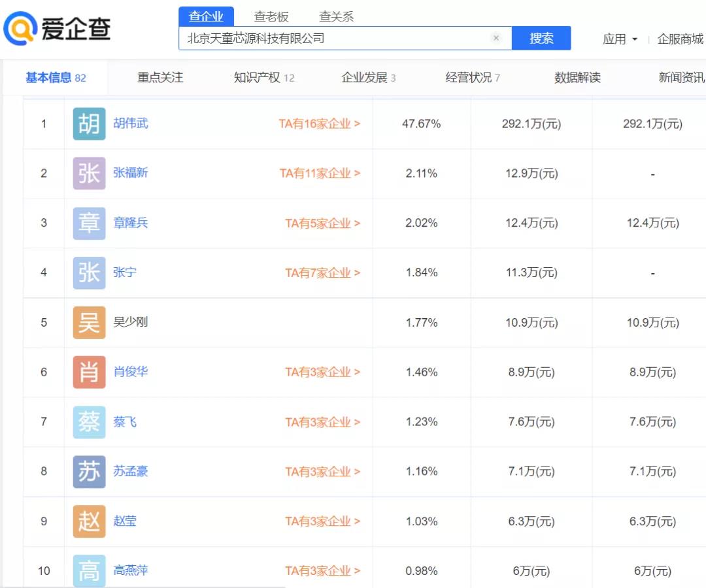
Task: Open the 企业发展 tab
Action: click(x=368, y=77)
